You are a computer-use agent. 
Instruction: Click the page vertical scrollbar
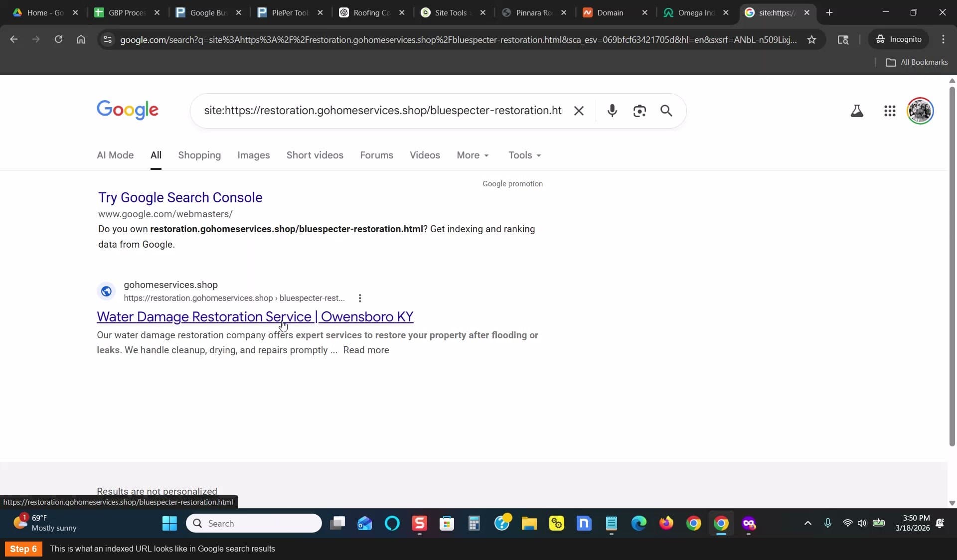(x=952, y=267)
